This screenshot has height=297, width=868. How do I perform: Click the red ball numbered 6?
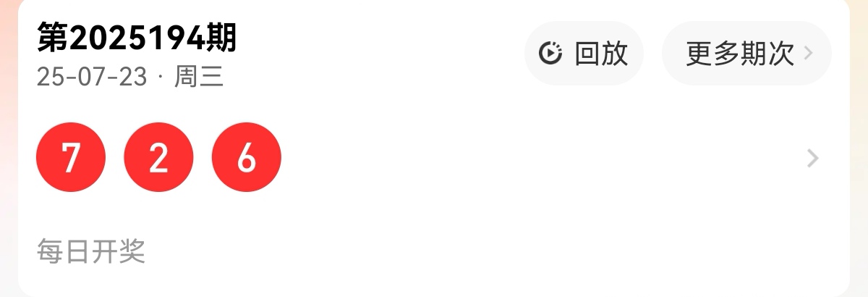tap(247, 158)
